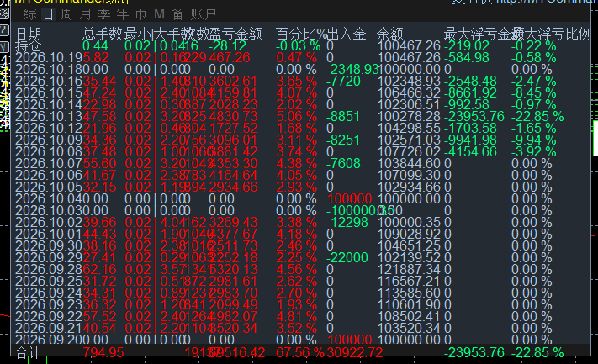
Task: Click the 余额 column header
Action: (390, 34)
